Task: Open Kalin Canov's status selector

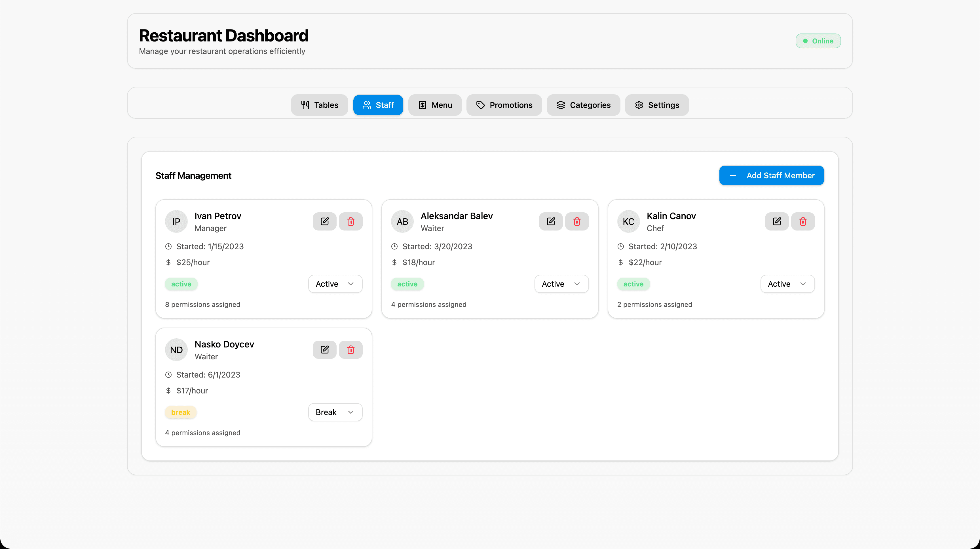Action: coord(787,284)
